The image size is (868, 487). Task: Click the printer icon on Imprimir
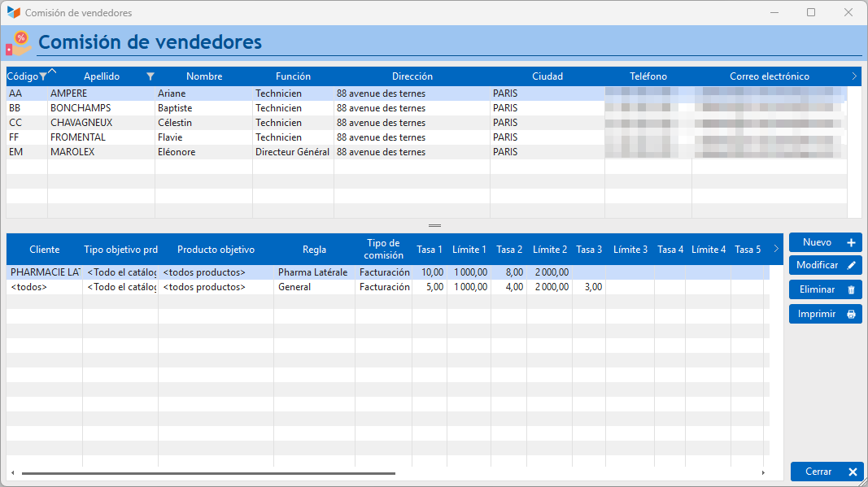851,315
